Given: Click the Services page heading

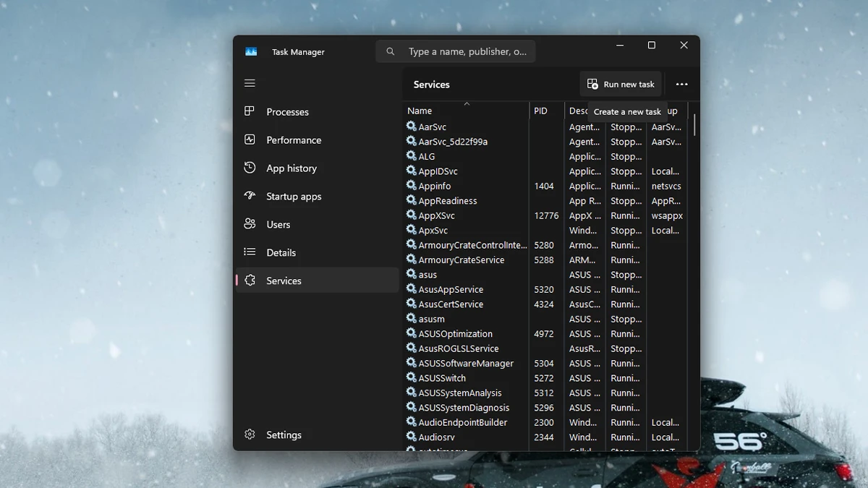Looking at the screenshot, I should (x=432, y=85).
